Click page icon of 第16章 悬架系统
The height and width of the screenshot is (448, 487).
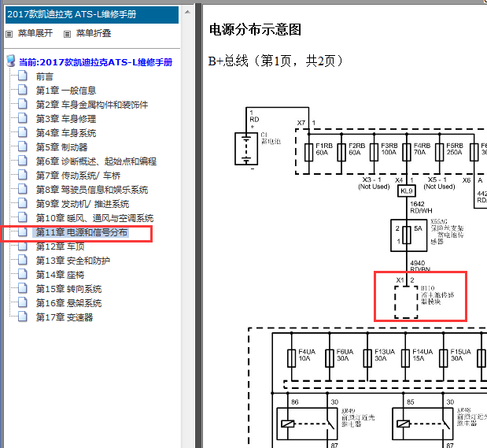click(x=22, y=302)
